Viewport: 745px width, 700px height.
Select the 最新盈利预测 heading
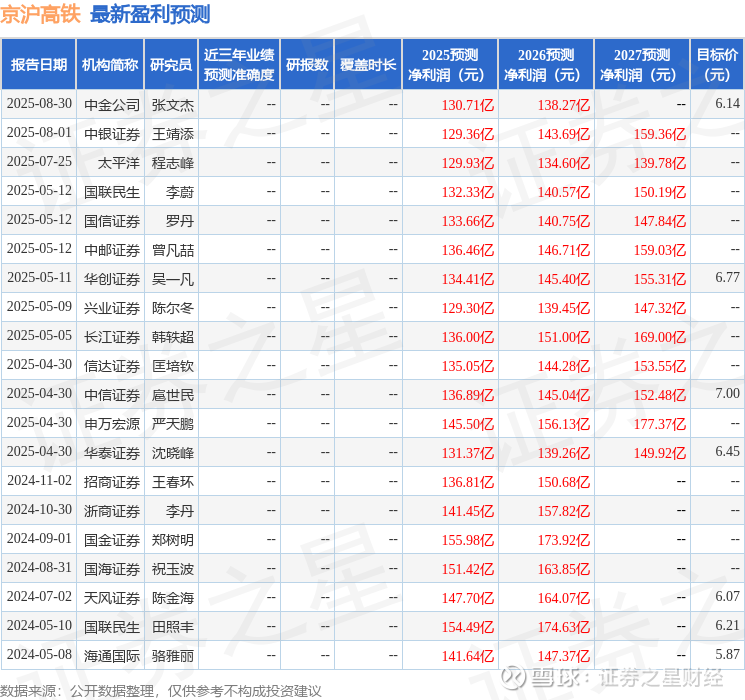tap(150, 14)
